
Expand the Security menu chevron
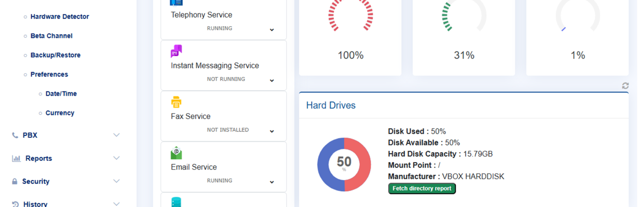coord(116,181)
